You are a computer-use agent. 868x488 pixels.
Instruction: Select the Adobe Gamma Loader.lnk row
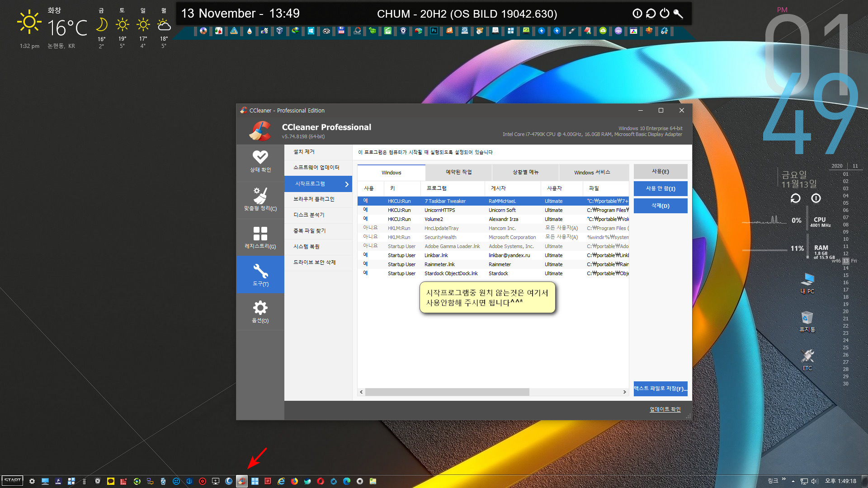pyautogui.click(x=493, y=246)
